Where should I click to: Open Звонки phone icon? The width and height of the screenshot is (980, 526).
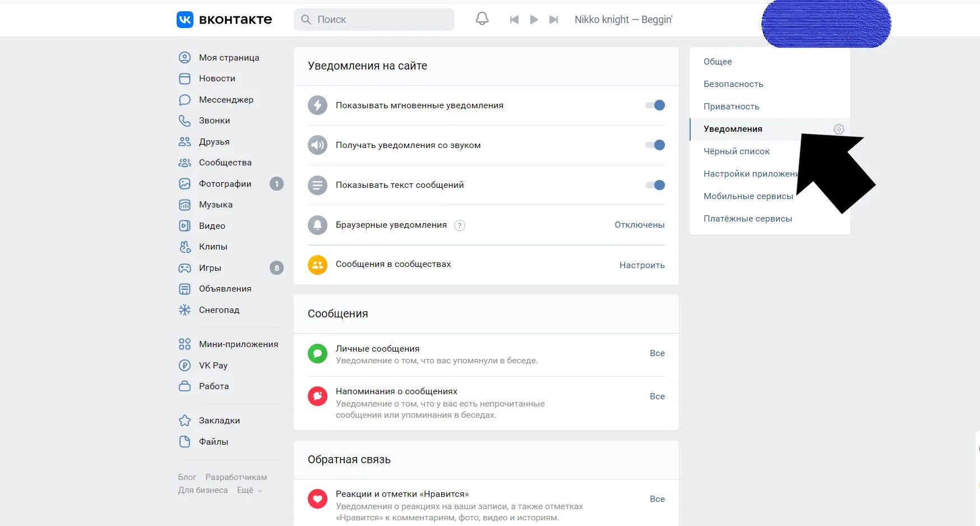(184, 121)
